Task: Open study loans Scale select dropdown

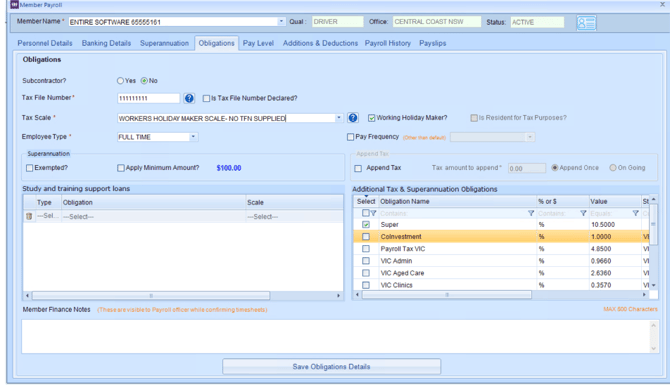Action: click(294, 217)
